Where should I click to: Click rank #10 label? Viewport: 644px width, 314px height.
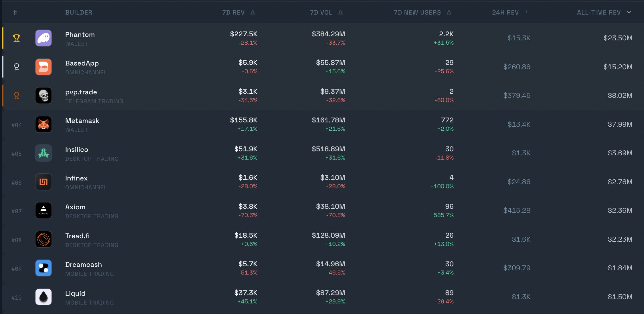[x=17, y=298]
